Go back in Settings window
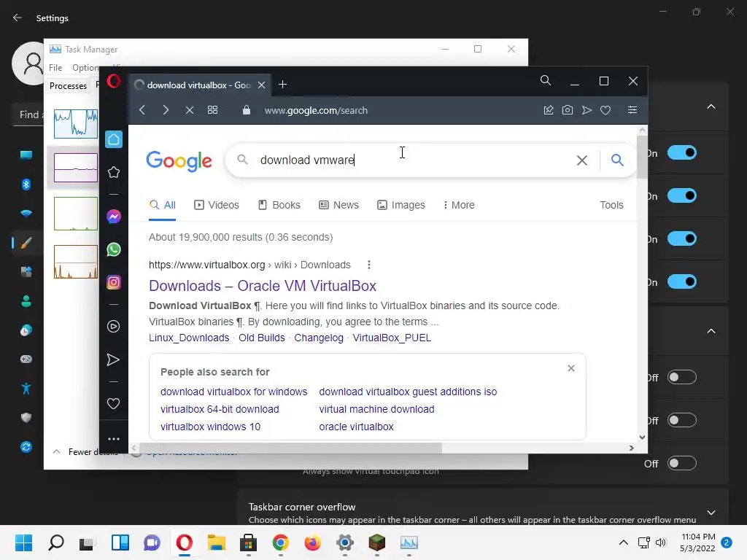The height and width of the screenshot is (560, 747). 18,17
